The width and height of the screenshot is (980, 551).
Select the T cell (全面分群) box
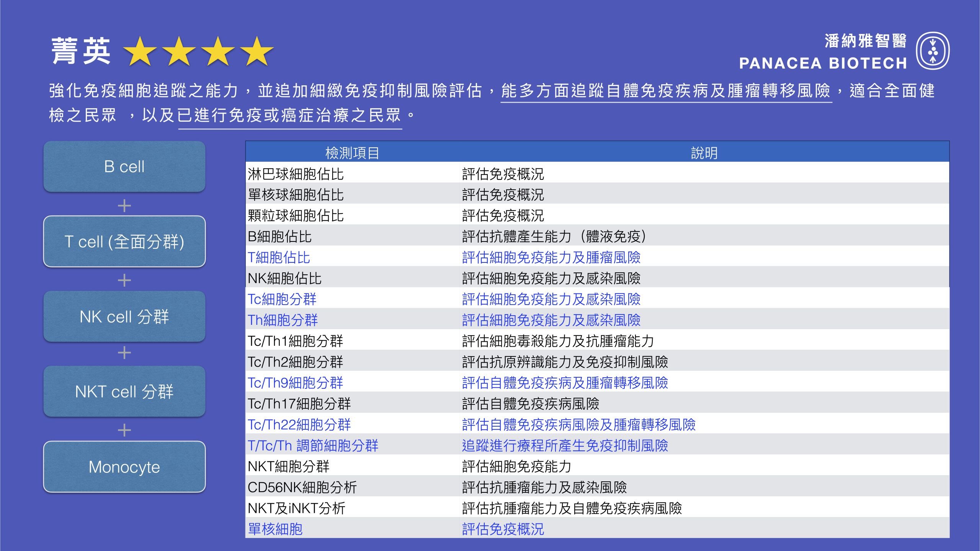124,241
